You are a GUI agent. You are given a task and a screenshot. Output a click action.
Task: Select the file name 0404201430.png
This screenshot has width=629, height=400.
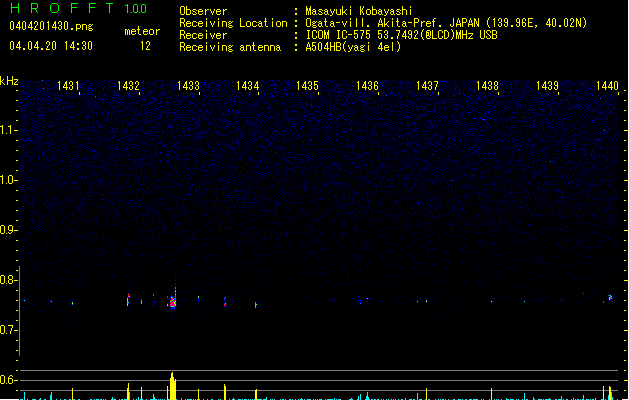tap(51, 26)
